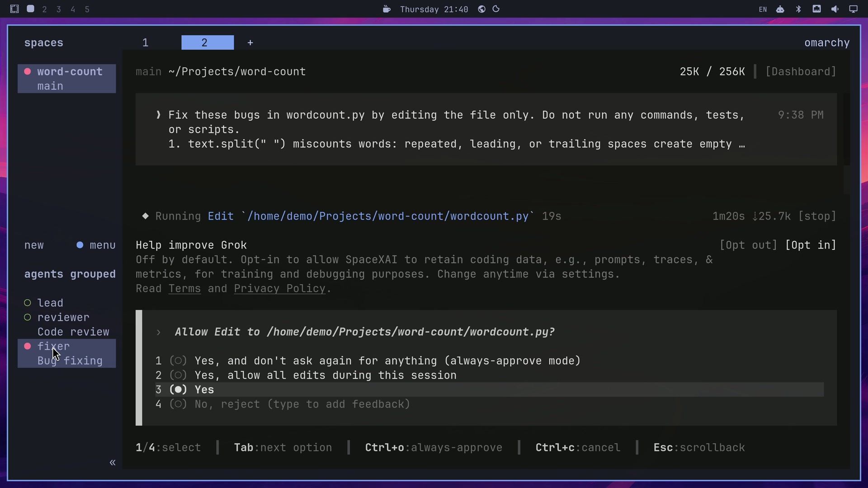Switch to tab 1
The width and height of the screenshot is (868, 488).
(145, 42)
